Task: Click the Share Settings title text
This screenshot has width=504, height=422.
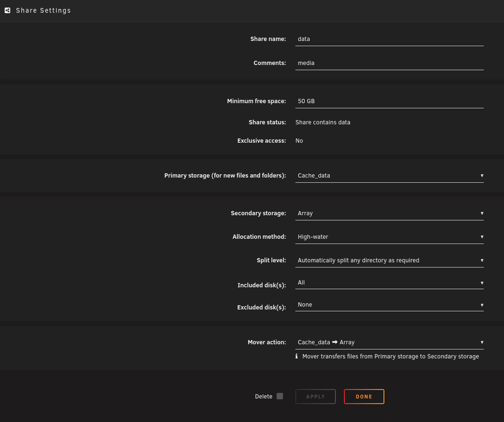Action: click(43, 10)
